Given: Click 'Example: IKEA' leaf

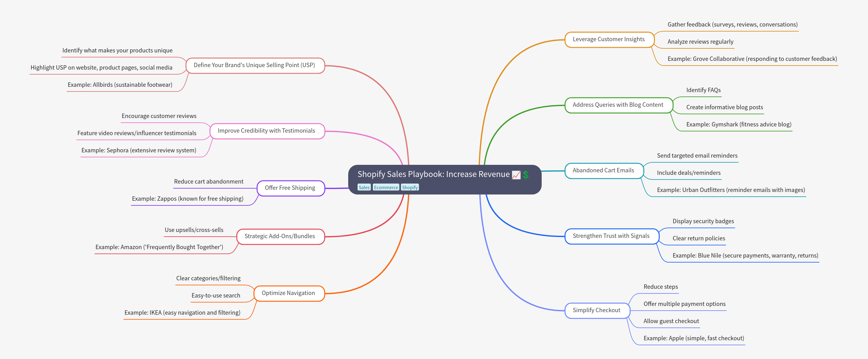Looking at the screenshot, I should 182,313.
